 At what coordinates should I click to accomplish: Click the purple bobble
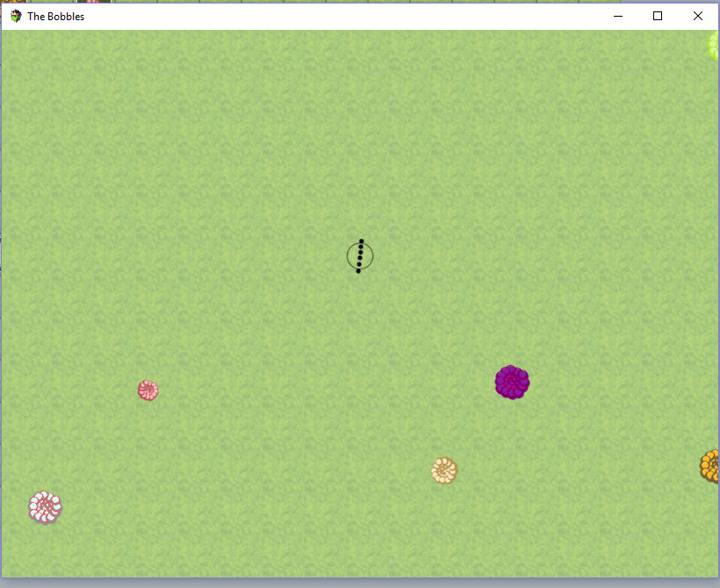tap(512, 382)
